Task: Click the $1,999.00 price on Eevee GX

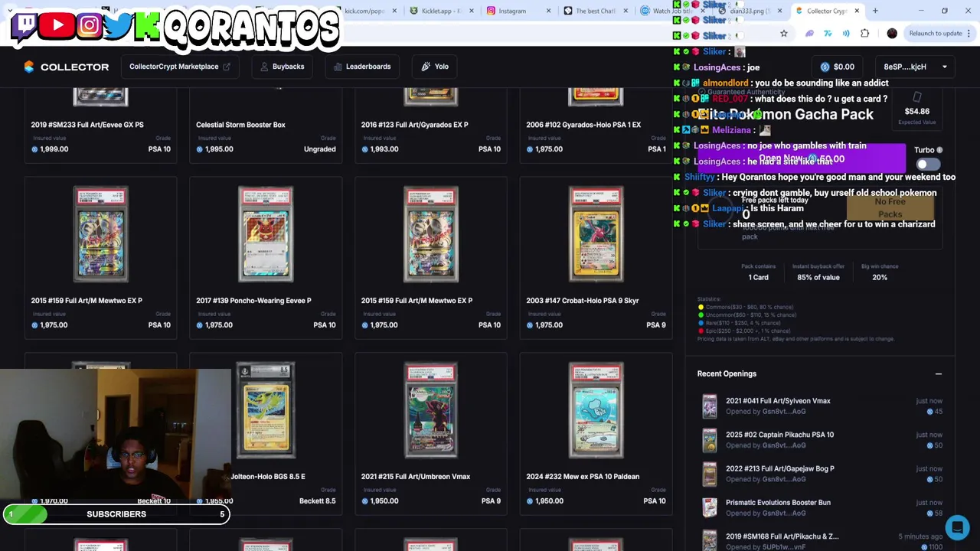Action: (x=53, y=149)
